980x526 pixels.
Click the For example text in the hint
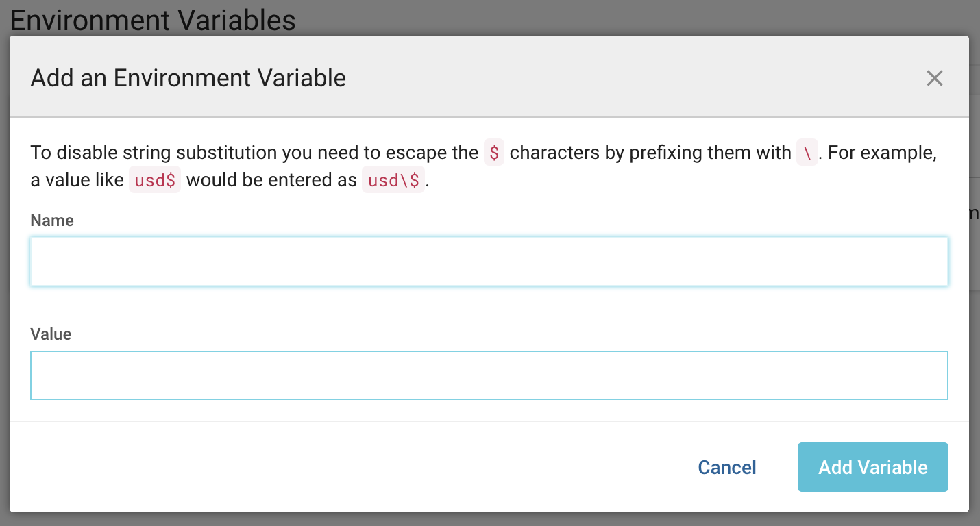pos(882,153)
